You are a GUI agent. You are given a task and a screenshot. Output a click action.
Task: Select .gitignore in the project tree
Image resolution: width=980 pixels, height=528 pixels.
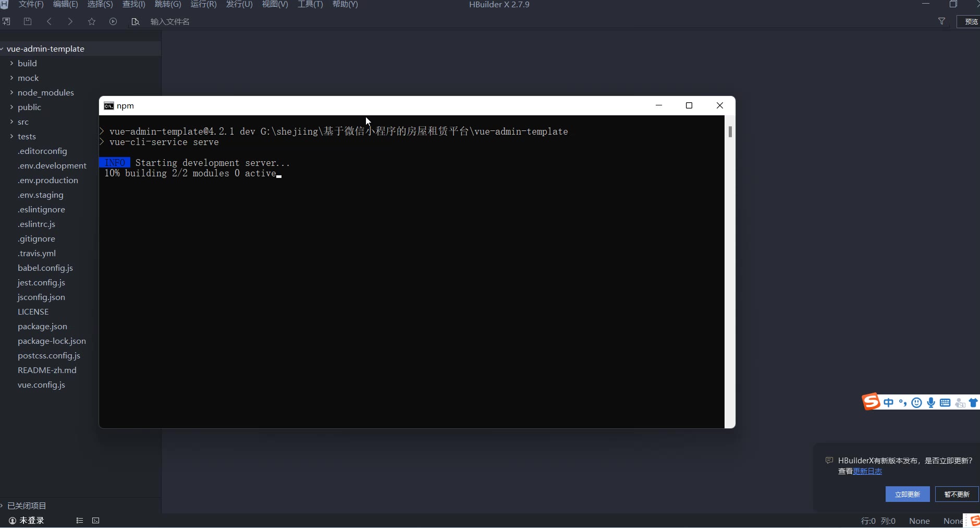click(x=36, y=239)
